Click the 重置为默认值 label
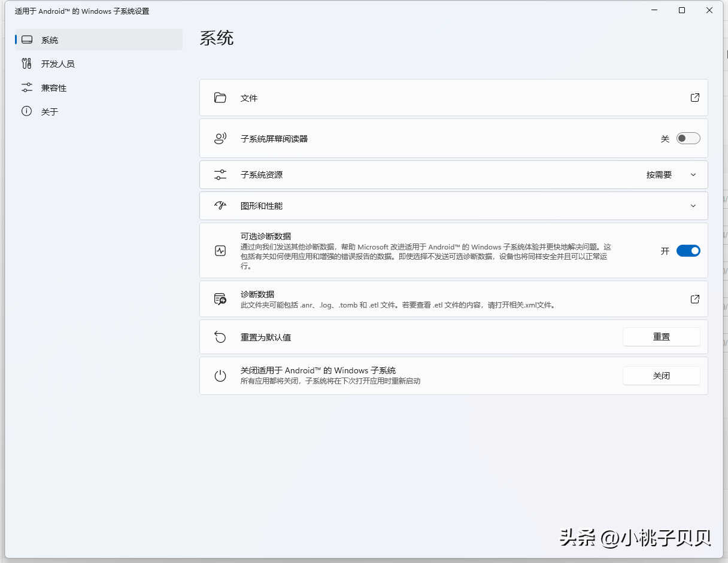This screenshot has height=563, width=728. (266, 337)
